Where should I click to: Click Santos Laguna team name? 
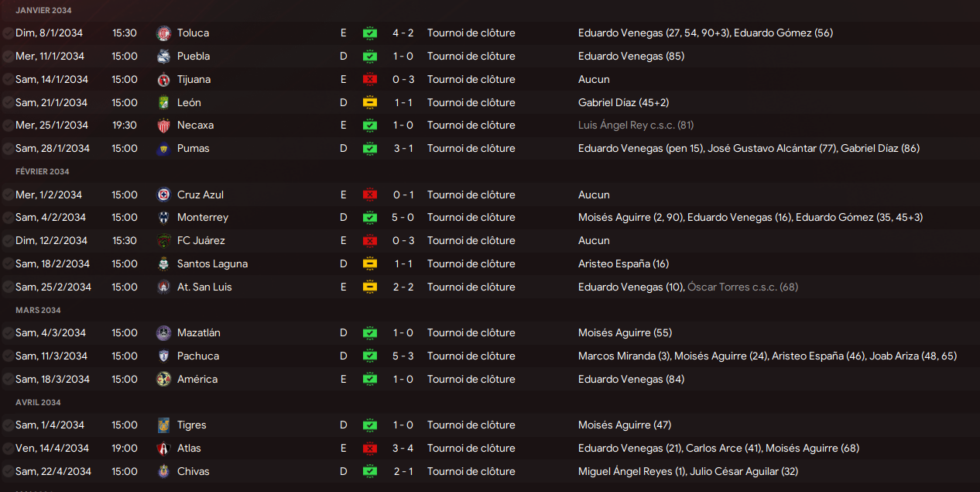point(212,264)
